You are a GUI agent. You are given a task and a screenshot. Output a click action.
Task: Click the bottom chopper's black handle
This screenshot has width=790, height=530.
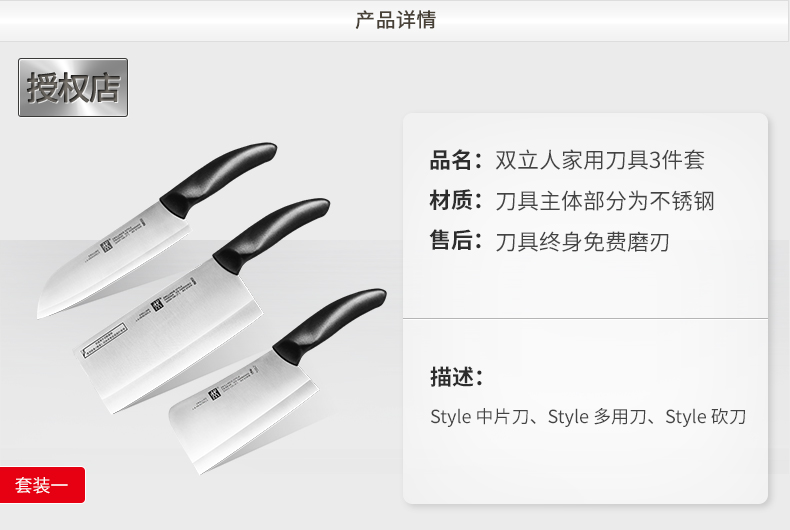point(329,326)
